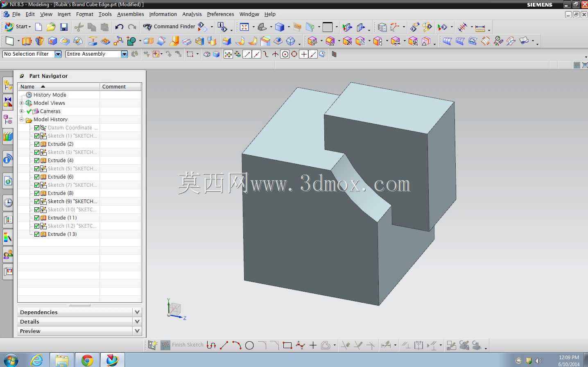The height and width of the screenshot is (367, 588).
Task: Open the Analysis menu
Action: [192, 14]
